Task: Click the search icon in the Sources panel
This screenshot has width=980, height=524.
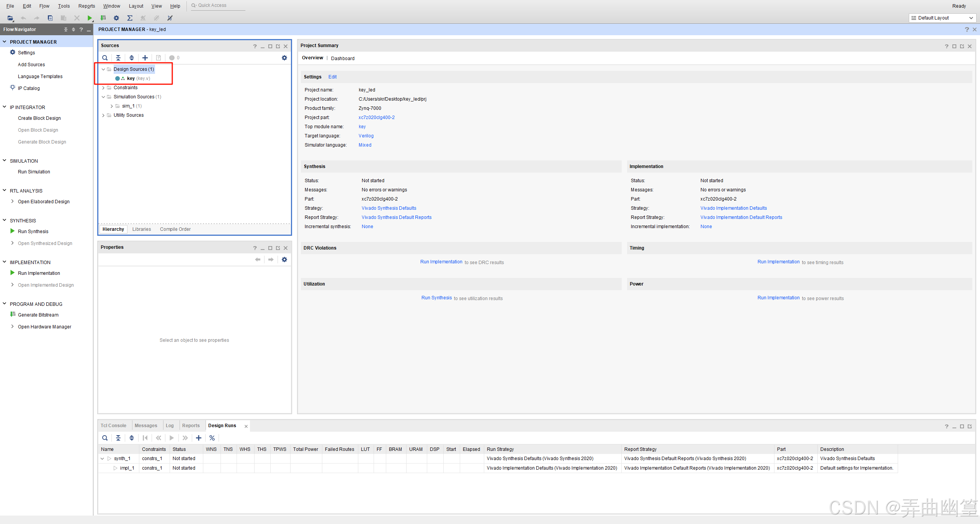Action: [x=105, y=58]
